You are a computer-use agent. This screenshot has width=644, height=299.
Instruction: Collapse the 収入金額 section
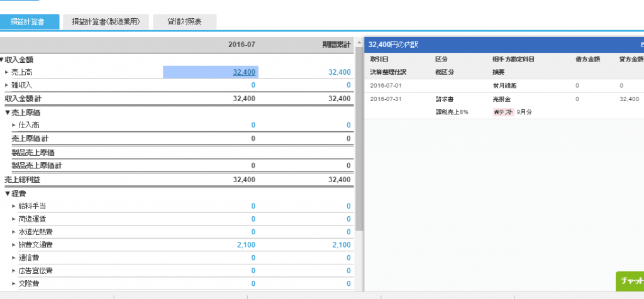pyautogui.click(x=3, y=60)
